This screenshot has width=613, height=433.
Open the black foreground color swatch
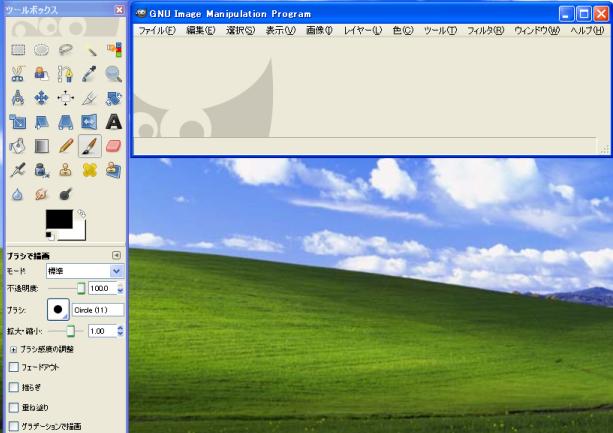pyautogui.click(x=59, y=219)
